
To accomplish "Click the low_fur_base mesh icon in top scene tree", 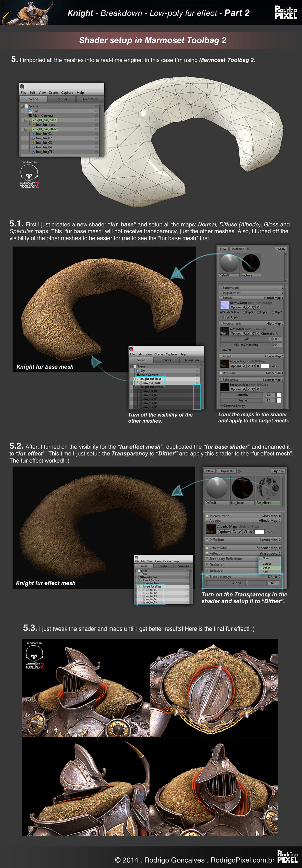I will 33,125.
